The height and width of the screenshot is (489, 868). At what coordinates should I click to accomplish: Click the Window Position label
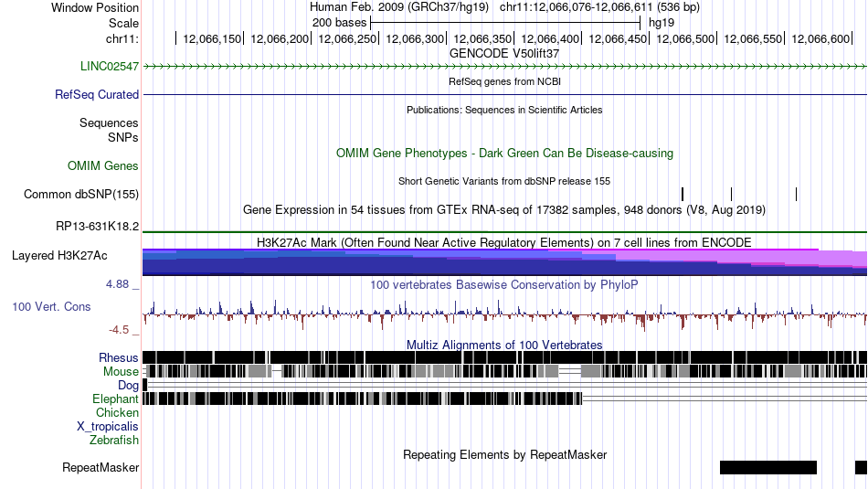coord(95,7)
